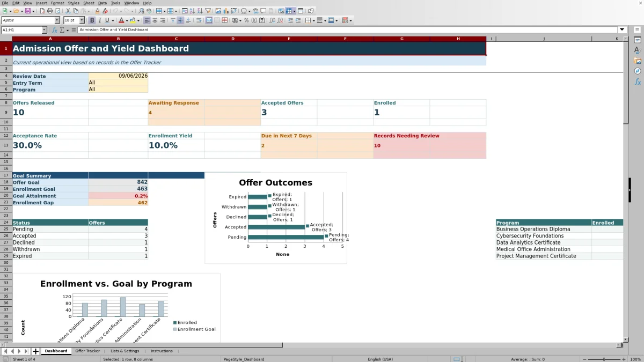
Task: Click the Sort Ascending icon
Action: 193,11
